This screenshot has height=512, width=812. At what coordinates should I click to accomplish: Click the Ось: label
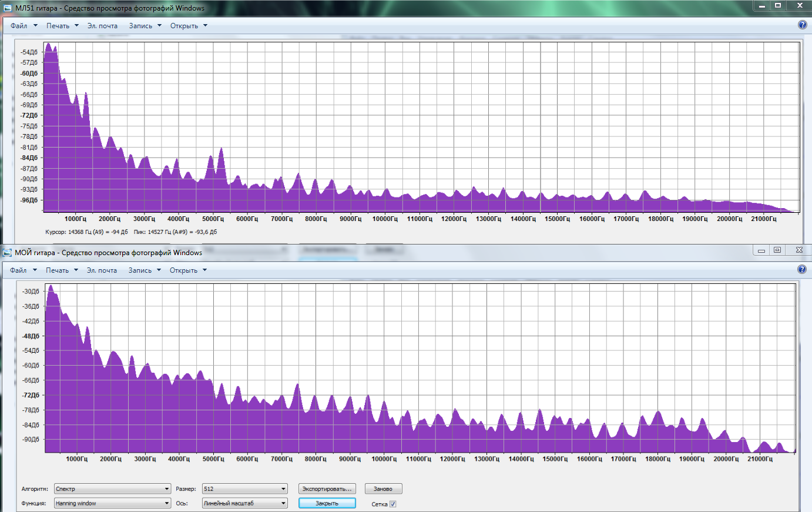[182, 504]
